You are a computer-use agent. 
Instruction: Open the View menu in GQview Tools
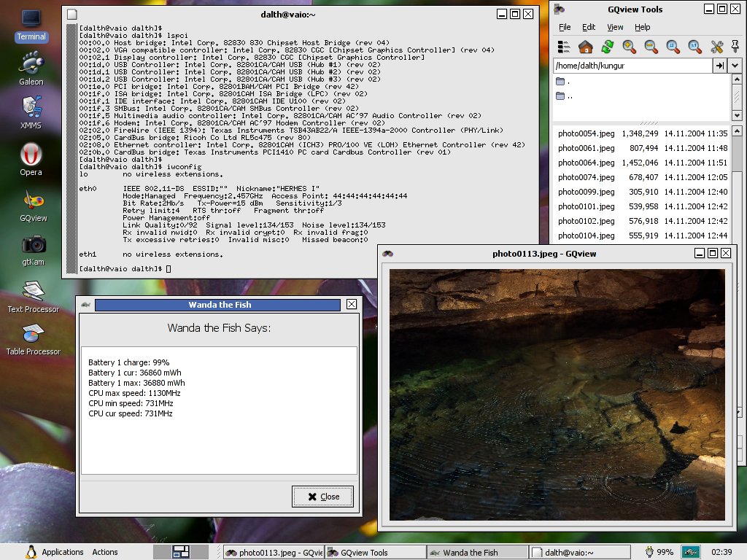tap(615, 27)
